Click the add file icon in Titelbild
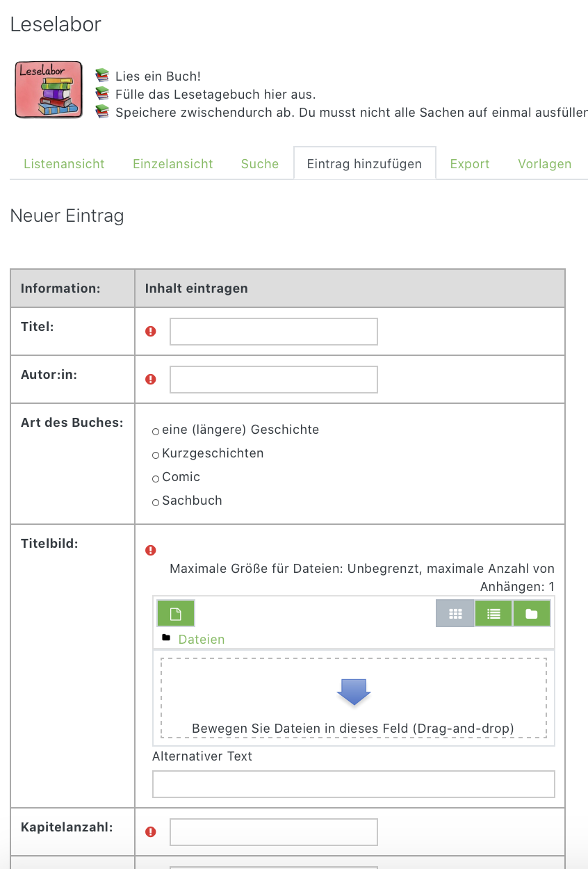 coord(176,613)
